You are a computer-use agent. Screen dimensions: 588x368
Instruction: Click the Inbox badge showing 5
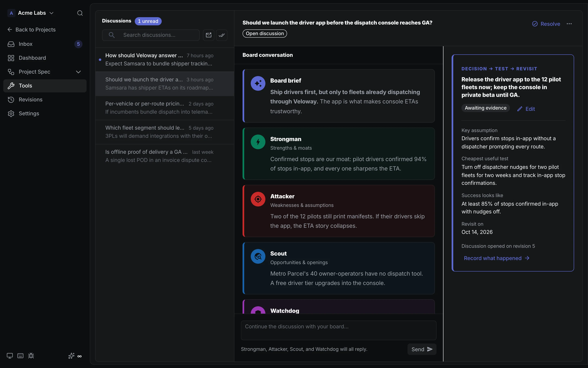pyautogui.click(x=78, y=44)
